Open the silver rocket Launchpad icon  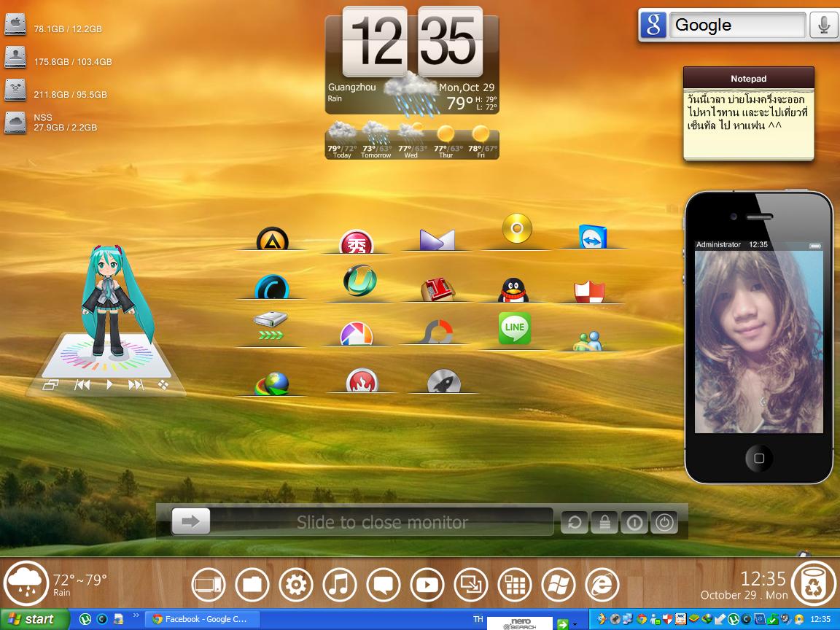(443, 381)
